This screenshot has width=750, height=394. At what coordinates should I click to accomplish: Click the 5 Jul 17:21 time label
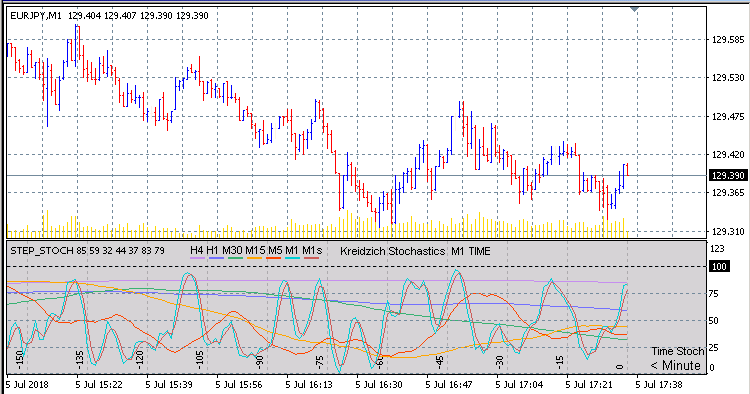[x=589, y=384]
